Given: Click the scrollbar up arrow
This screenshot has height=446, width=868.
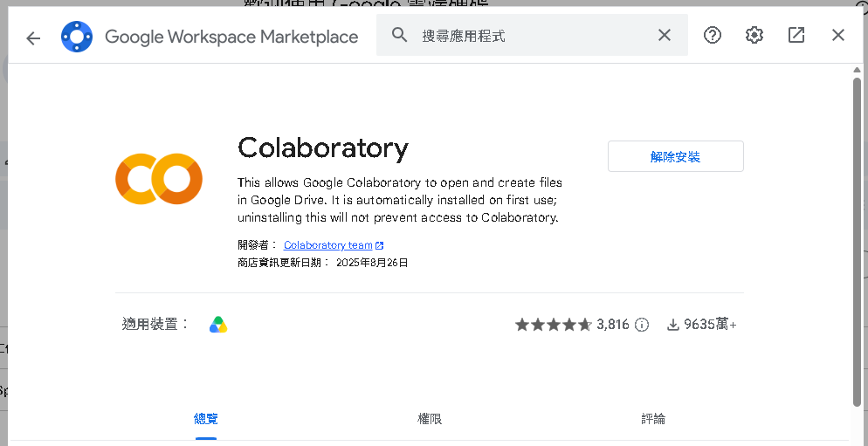Looking at the screenshot, I should (857, 70).
